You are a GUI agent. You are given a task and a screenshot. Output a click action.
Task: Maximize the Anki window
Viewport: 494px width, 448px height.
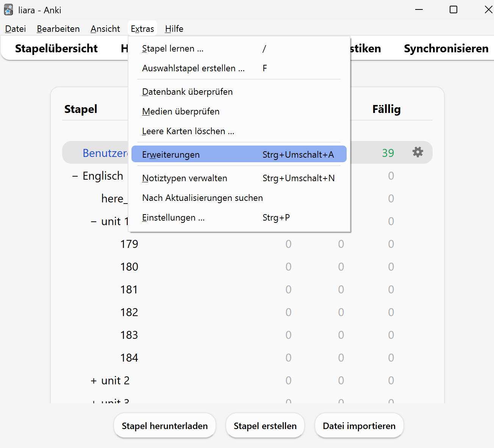pyautogui.click(x=453, y=9)
